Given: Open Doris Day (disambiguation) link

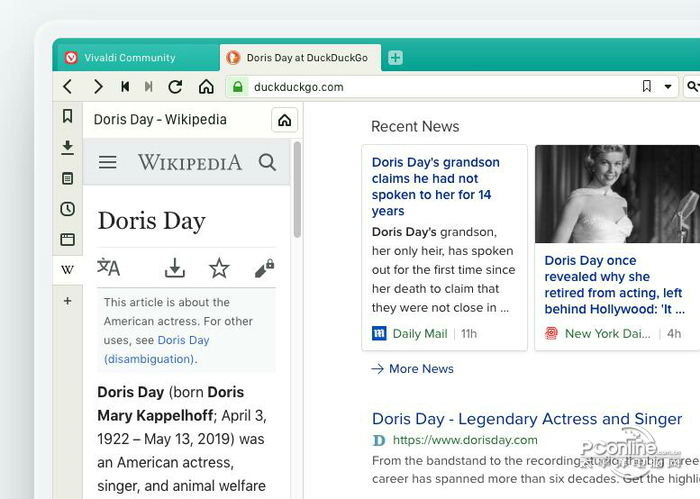Looking at the screenshot, I should (x=150, y=358).
